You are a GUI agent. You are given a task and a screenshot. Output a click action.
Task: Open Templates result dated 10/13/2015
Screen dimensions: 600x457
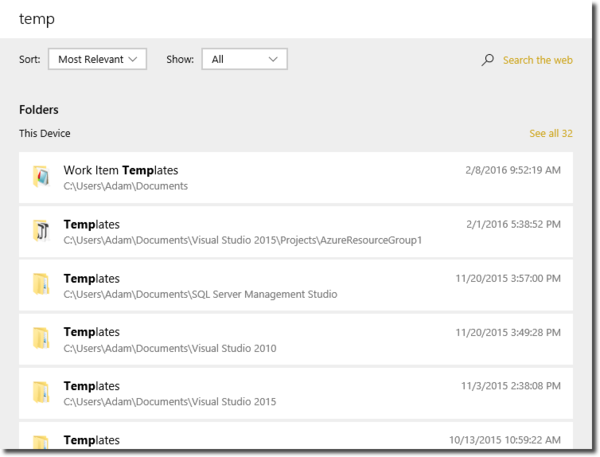tap(296, 436)
